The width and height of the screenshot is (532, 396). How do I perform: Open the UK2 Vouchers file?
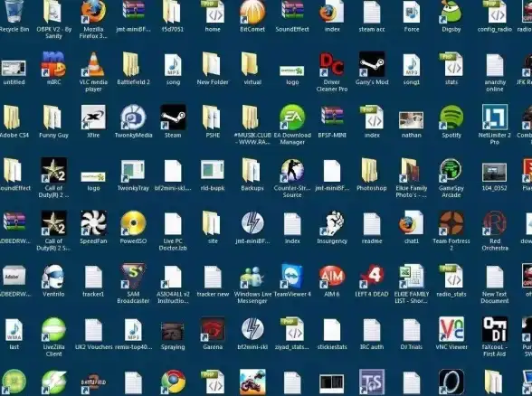click(93, 330)
